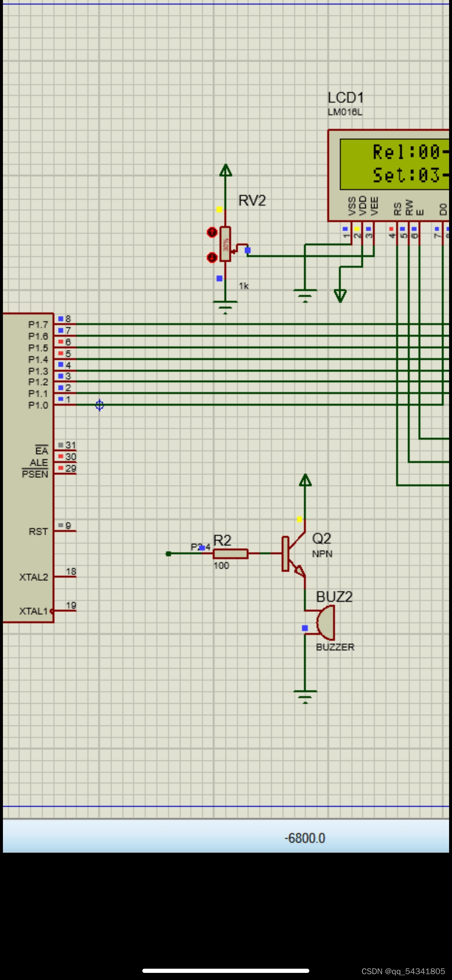Click the P2.4 terminal at the R2 input wire
This screenshot has width=452, height=980.
(168, 554)
